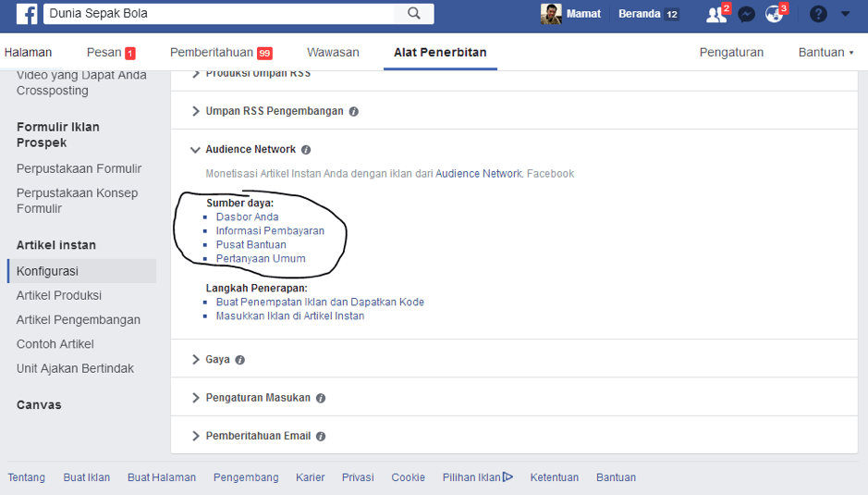Click the Dunia Sepak Bola search field

[x=219, y=14]
